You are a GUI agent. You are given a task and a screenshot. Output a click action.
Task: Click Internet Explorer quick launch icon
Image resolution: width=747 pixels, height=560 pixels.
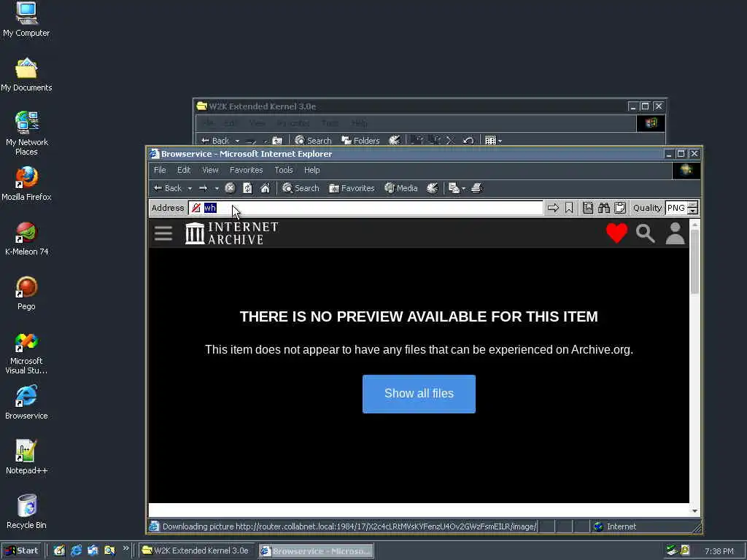click(76, 551)
